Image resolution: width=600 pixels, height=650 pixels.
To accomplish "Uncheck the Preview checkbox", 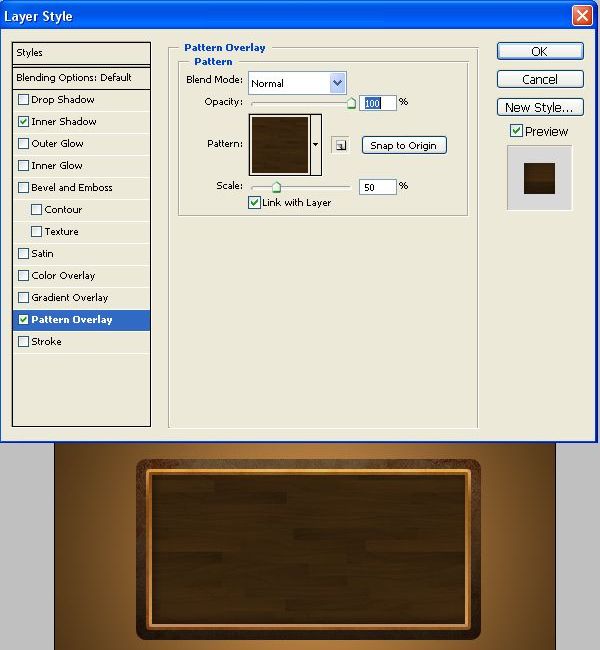I will pyautogui.click(x=516, y=131).
